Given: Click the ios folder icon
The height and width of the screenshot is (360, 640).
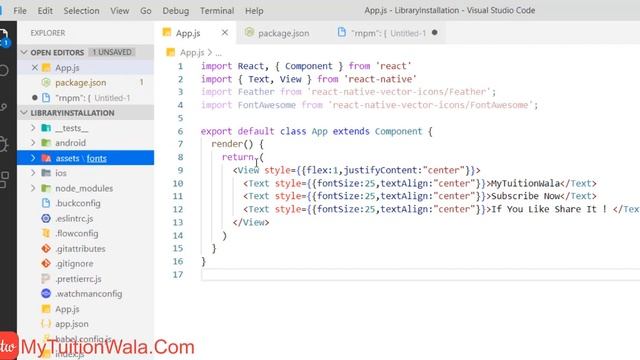Looking at the screenshot, I should (x=46, y=173).
